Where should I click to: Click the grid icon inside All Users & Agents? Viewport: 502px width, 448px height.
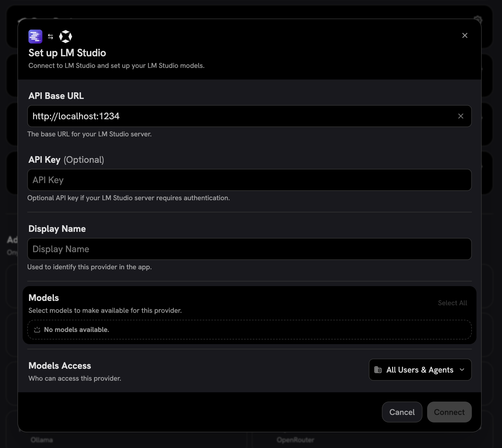click(378, 370)
